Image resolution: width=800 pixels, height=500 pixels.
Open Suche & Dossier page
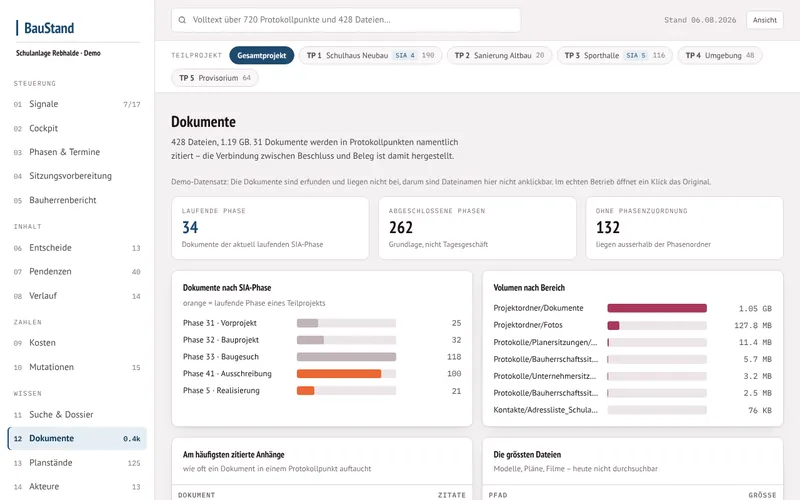click(x=77, y=414)
